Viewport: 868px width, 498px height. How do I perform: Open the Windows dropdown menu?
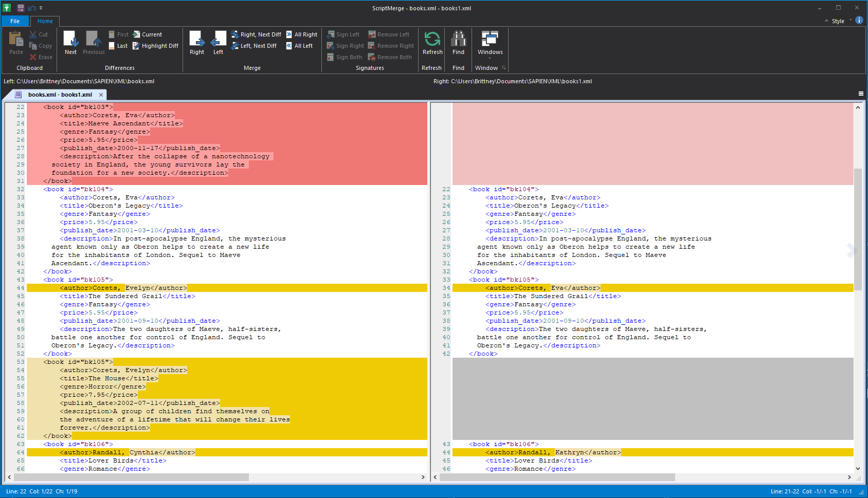[x=490, y=44]
